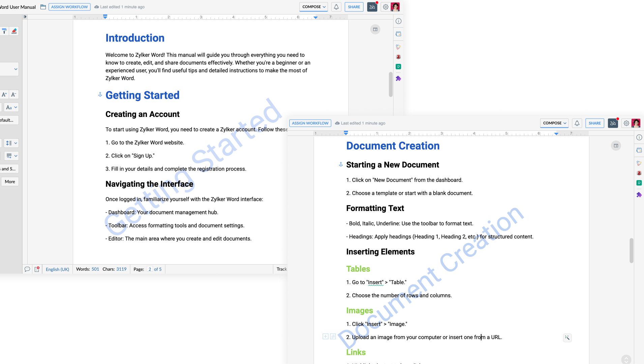Click Assign Workflow in the front window
Screen dimensions: 644x364
310,123
